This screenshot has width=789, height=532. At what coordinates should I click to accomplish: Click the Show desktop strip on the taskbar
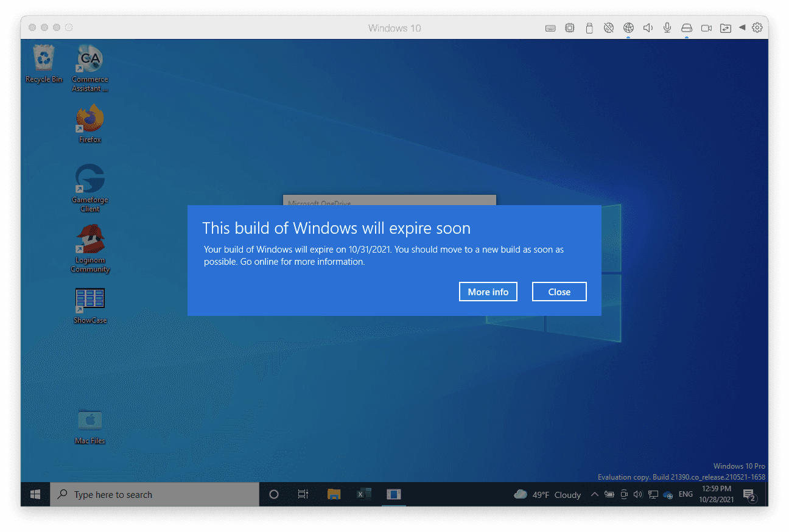pyautogui.click(x=766, y=494)
